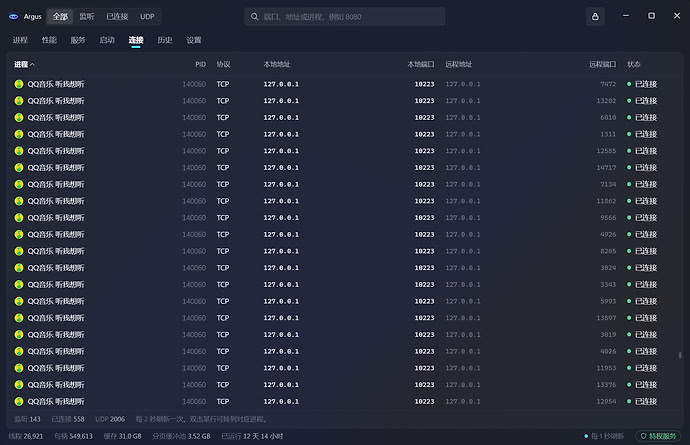Click 句柄 549,613 in status bar

coord(73,436)
